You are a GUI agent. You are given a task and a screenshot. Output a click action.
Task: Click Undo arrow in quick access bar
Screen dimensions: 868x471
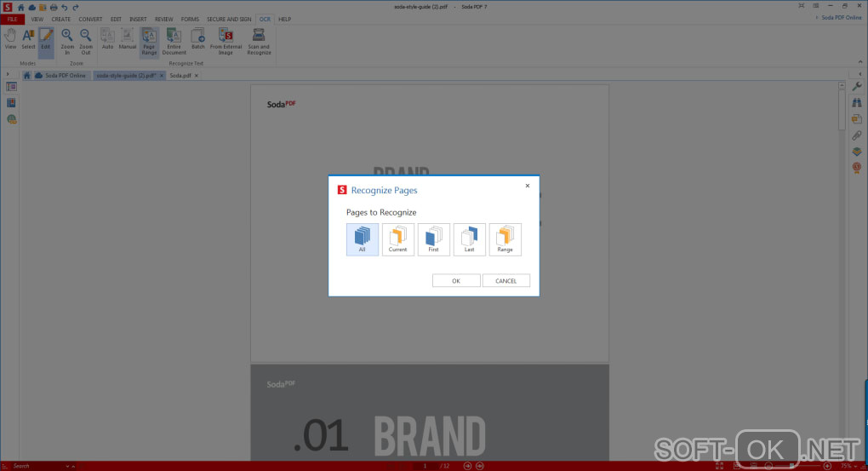click(x=65, y=7)
